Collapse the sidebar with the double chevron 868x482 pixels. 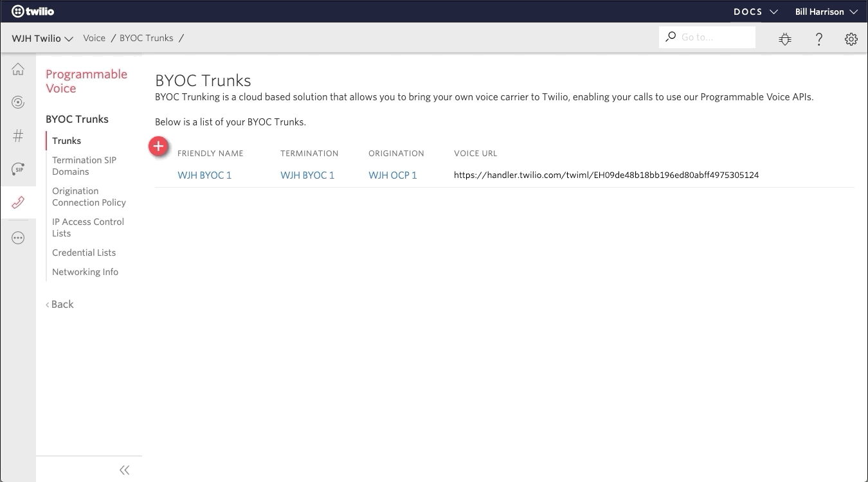point(125,470)
